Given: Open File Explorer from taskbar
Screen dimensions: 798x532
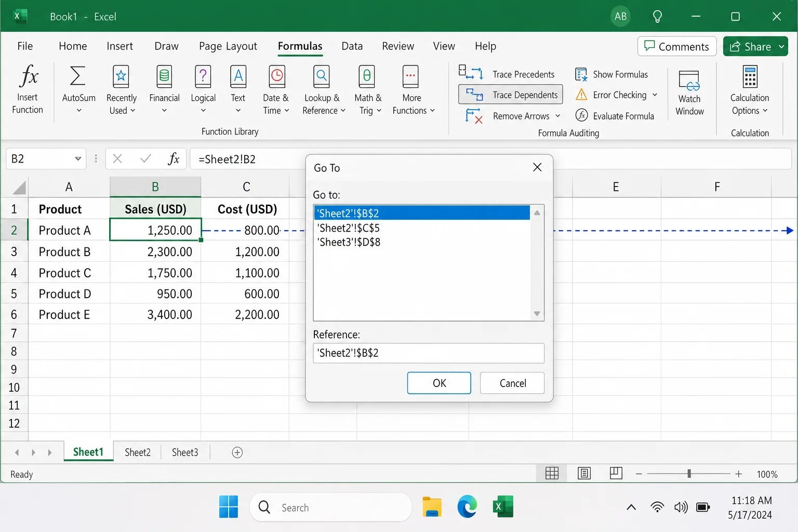Looking at the screenshot, I should point(432,507).
